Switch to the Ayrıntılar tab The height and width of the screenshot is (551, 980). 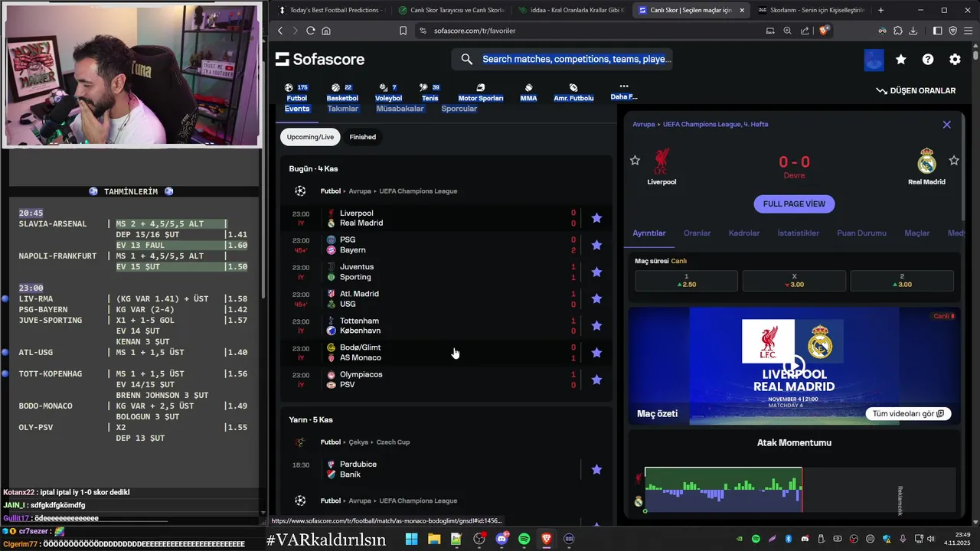tap(649, 233)
